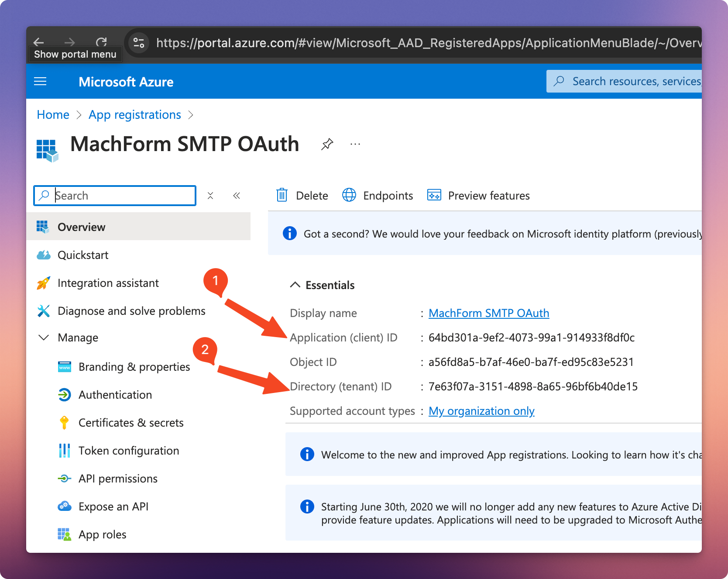Open the browser site settings icon
This screenshot has width=728, height=579.
pos(139,43)
